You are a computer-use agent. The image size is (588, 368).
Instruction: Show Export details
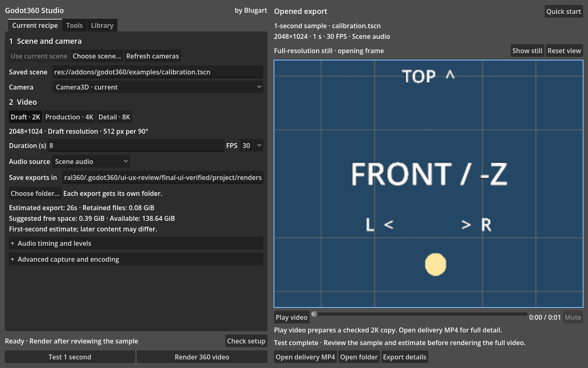[x=405, y=357]
